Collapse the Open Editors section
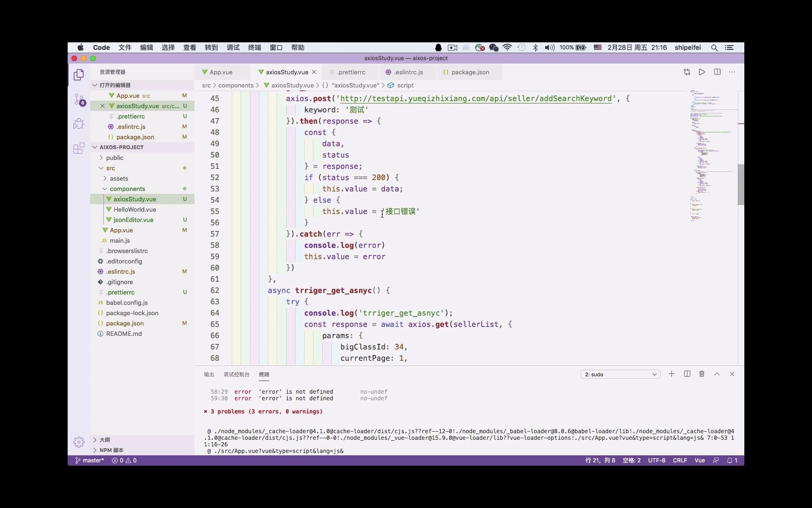 [142, 85]
